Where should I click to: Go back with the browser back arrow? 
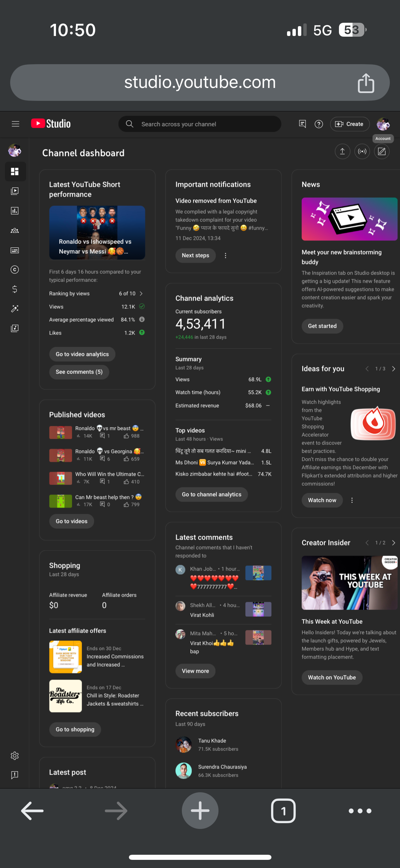pos(32,811)
